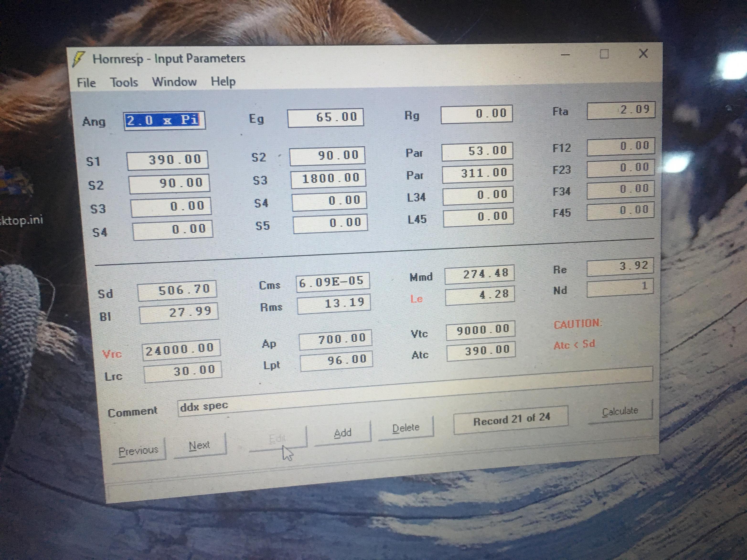Click the Lrc field with 30.00
This screenshot has height=560, width=747.
click(x=183, y=372)
